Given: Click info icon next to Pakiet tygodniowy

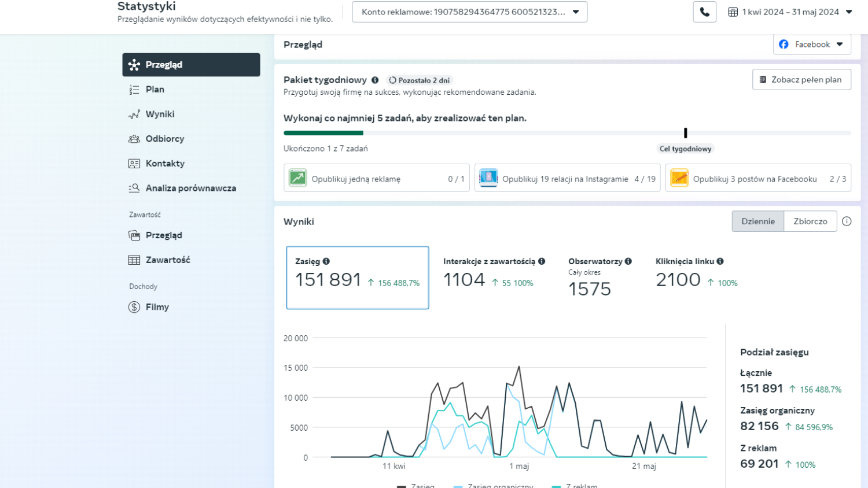Looking at the screenshot, I should click(375, 80).
